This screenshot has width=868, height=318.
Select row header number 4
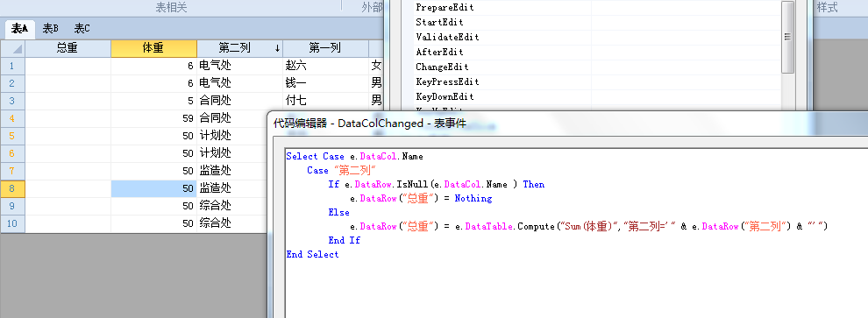pyautogui.click(x=12, y=118)
